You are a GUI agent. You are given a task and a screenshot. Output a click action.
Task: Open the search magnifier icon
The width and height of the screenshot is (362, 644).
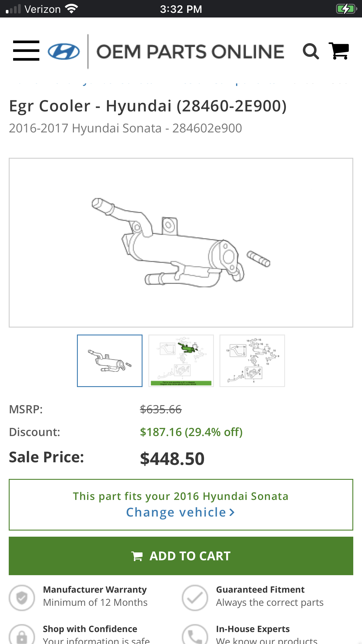(x=311, y=52)
